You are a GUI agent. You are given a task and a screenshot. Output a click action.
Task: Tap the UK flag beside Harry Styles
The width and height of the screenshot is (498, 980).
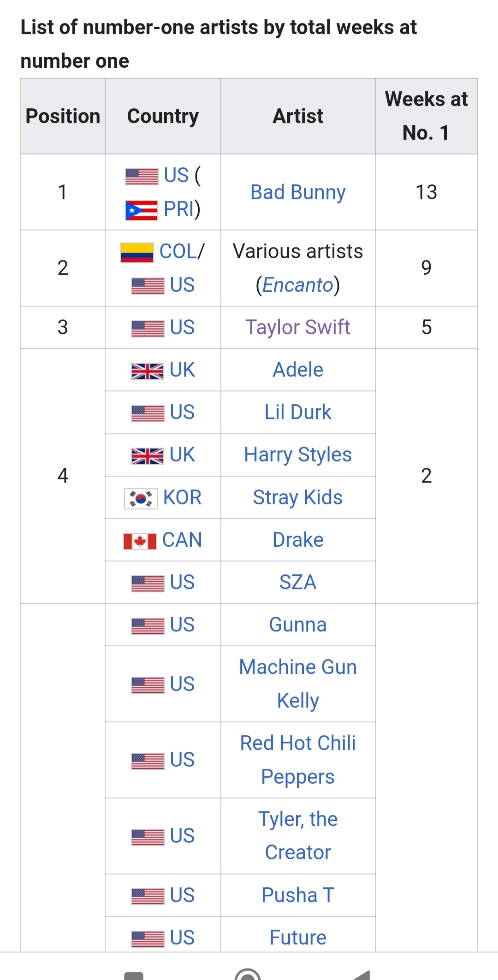[x=148, y=455]
